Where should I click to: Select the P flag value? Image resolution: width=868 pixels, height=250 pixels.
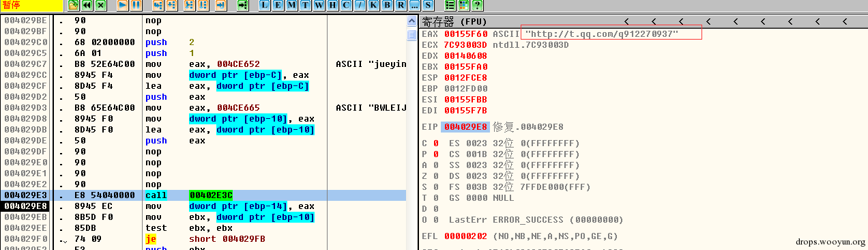pos(436,154)
